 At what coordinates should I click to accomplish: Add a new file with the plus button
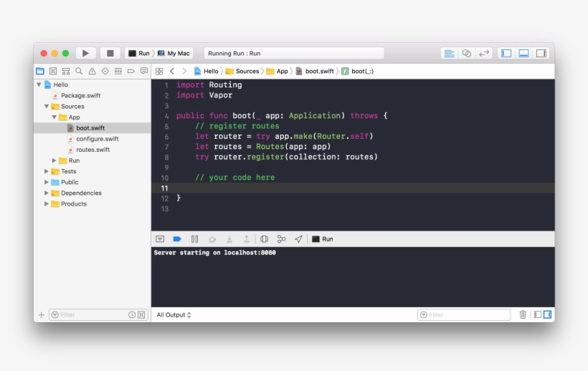(x=42, y=315)
